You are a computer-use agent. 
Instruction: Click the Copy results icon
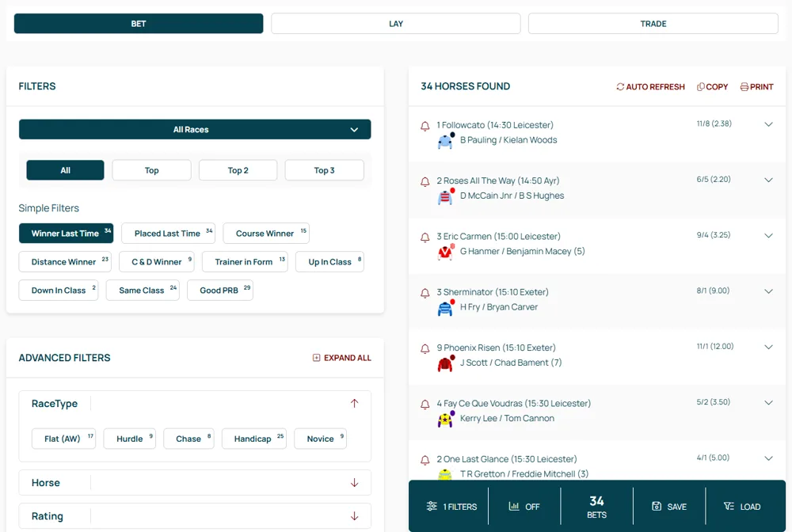pos(701,87)
